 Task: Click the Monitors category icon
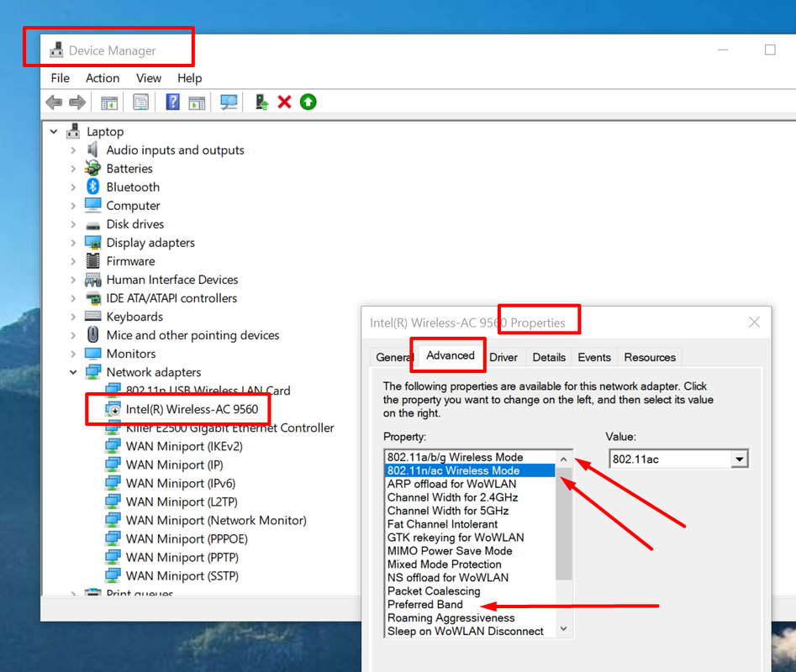coord(93,353)
